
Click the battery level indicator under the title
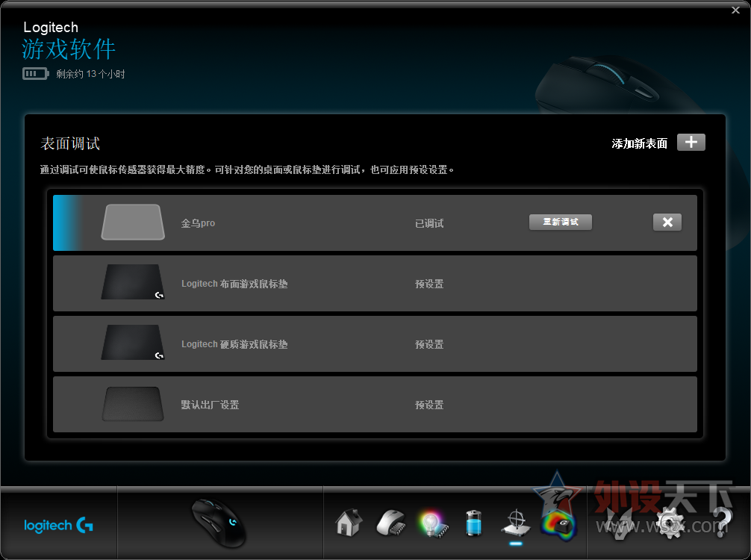(35, 74)
